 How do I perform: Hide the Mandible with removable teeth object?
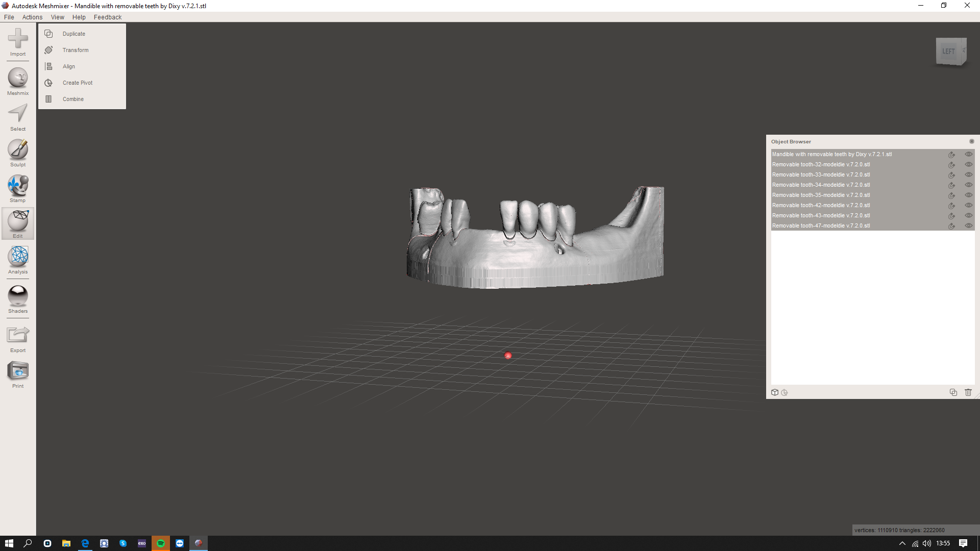[968, 154]
